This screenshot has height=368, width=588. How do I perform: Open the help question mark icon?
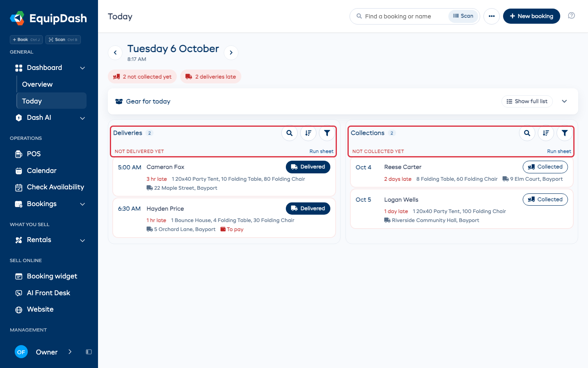coord(572,16)
